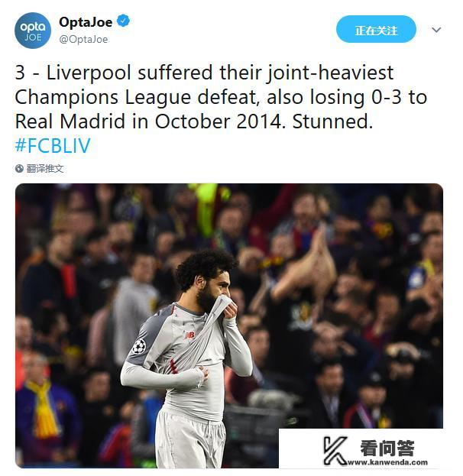
Task: Click the tweet text mentioning Liverpool
Action: click(x=221, y=97)
